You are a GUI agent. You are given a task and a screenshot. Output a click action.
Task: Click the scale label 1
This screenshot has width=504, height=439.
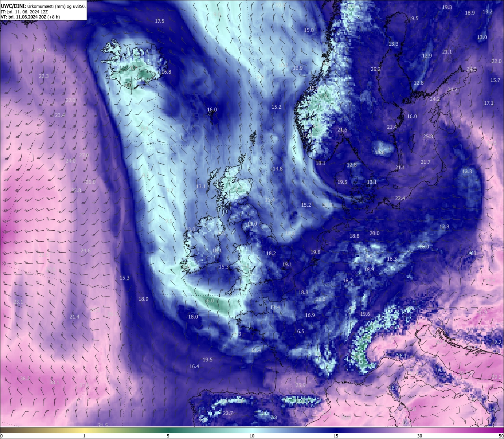pos(84,436)
